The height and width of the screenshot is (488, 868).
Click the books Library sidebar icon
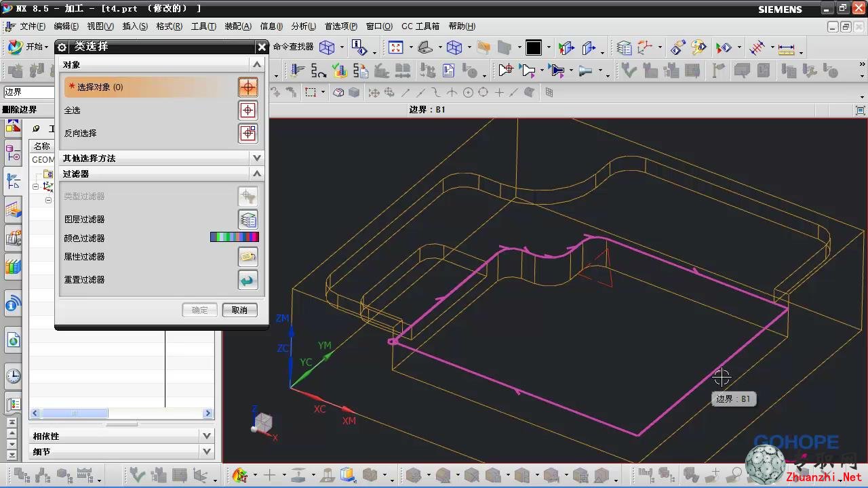click(x=13, y=266)
